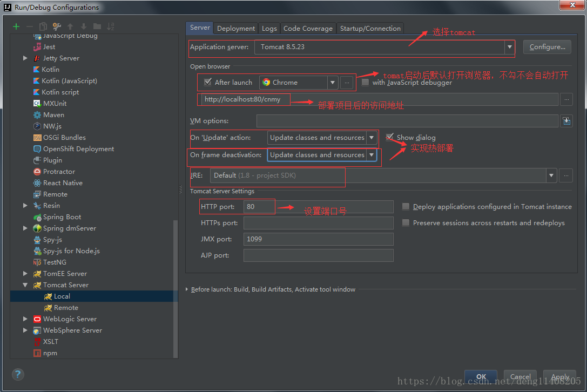The image size is (587, 392).
Task: Click the Create New Folder icon
Action: pos(97,26)
